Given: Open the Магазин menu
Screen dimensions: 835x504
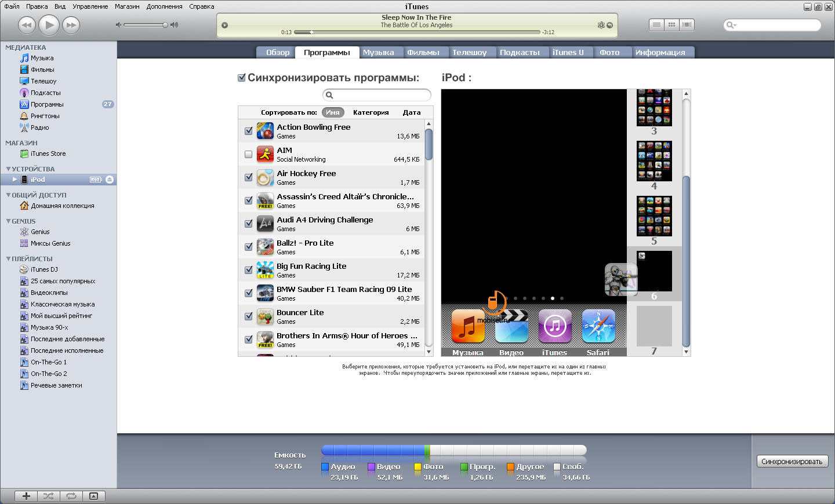Looking at the screenshot, I should coord(127,6).
